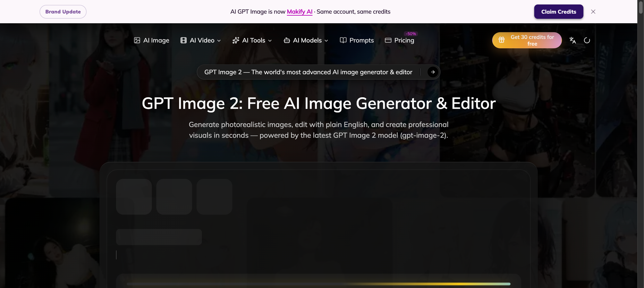Viewport: 644px width, 288px height.
Task: Click the Brand Update pill button
Action: click(x=63, y=12)
